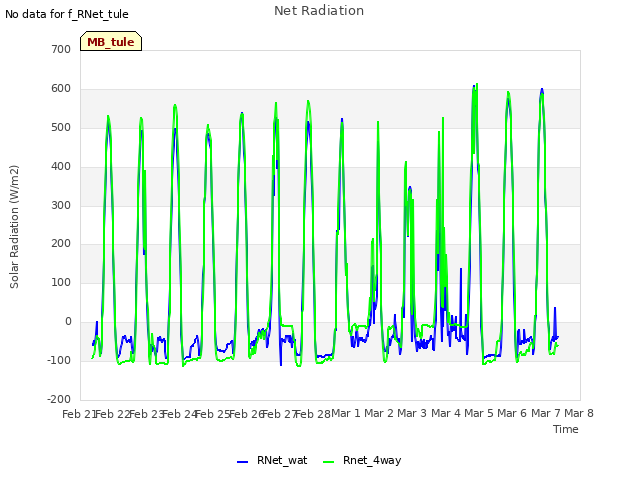Click the green Rnet_4way legend swatch

click(x=328, y=462)
